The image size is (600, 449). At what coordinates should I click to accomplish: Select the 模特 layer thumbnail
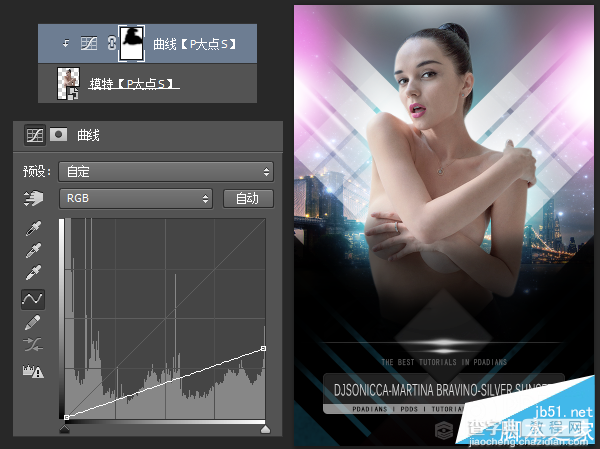(68, 83)
